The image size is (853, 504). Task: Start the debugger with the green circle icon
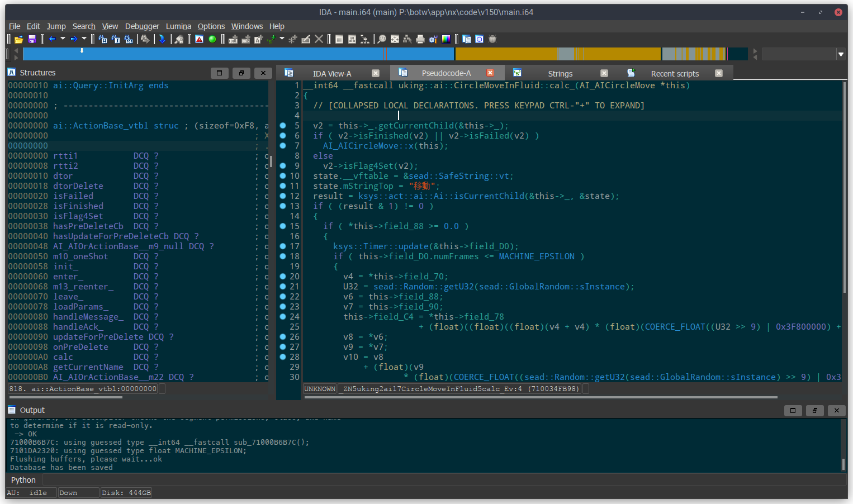tap(212, 39)
